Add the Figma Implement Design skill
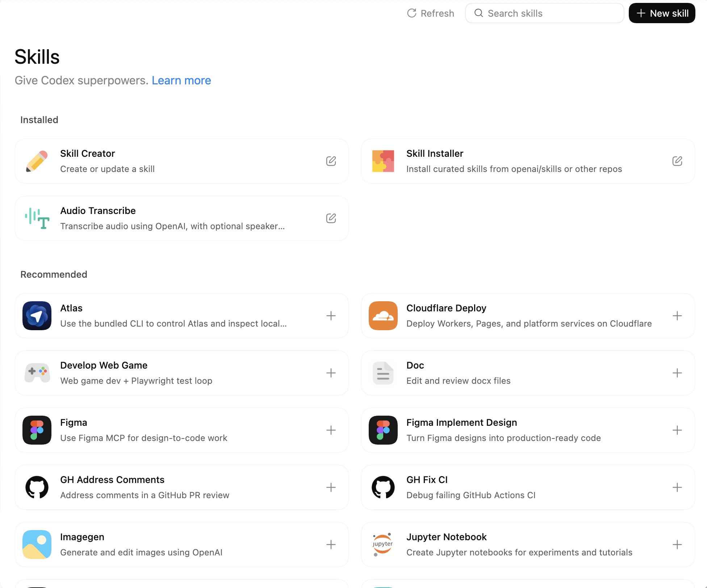The image size is (707, 588). [677, 430]
